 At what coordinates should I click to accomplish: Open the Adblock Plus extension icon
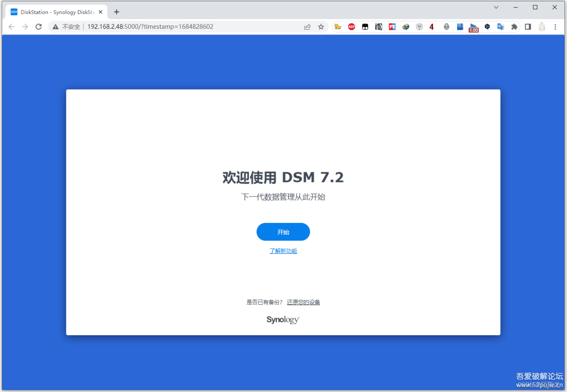point(351,27)
